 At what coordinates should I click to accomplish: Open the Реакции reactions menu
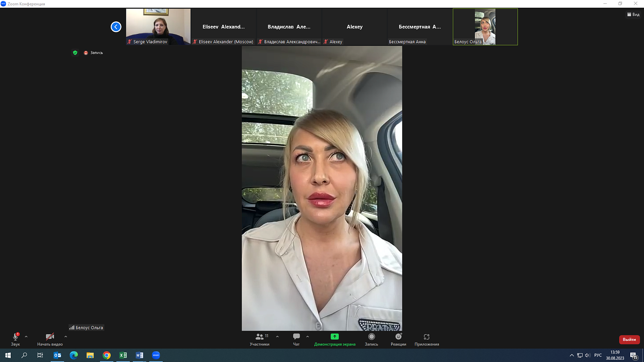[x=398, y=339]
